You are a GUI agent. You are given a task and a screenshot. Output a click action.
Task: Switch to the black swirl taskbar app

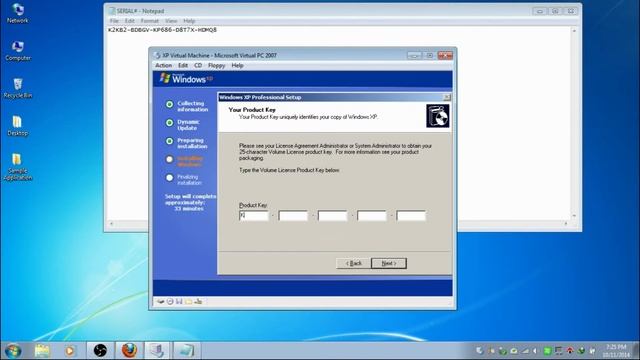pos(100,351)
